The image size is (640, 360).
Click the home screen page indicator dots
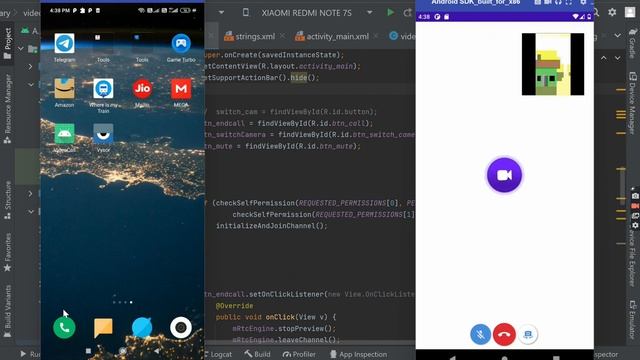pos(122,302)
